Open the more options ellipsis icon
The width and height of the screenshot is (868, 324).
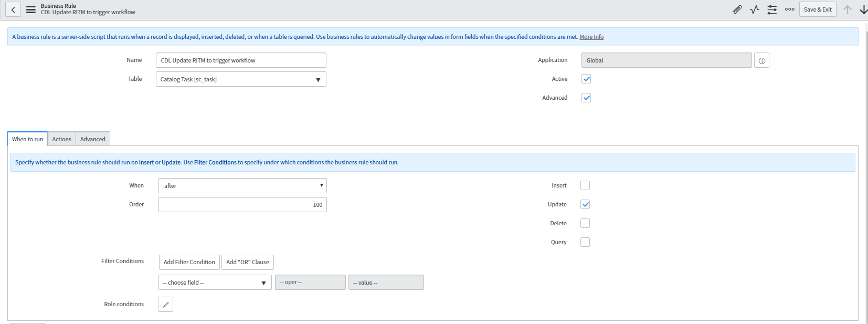(789, 9)
